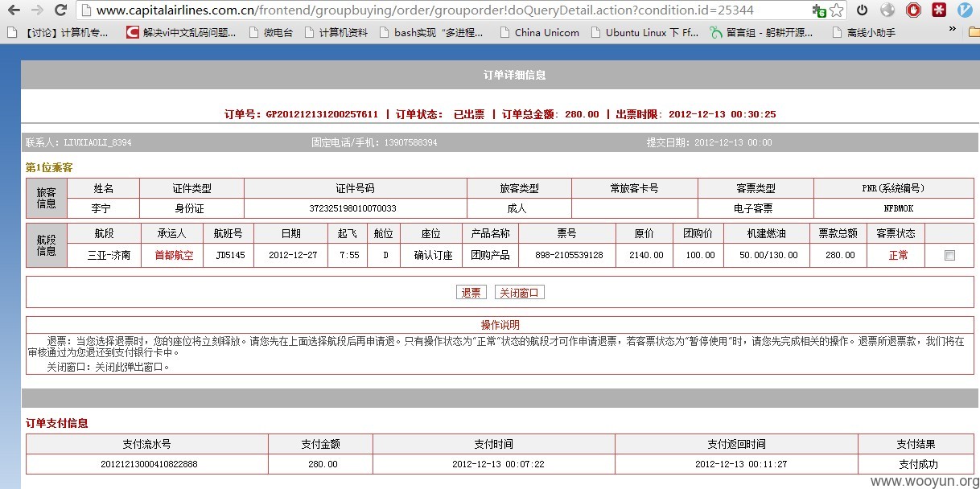Click the 第1位乘客 passenger heading
The image size is (980, 489).
tap(49, 167)
